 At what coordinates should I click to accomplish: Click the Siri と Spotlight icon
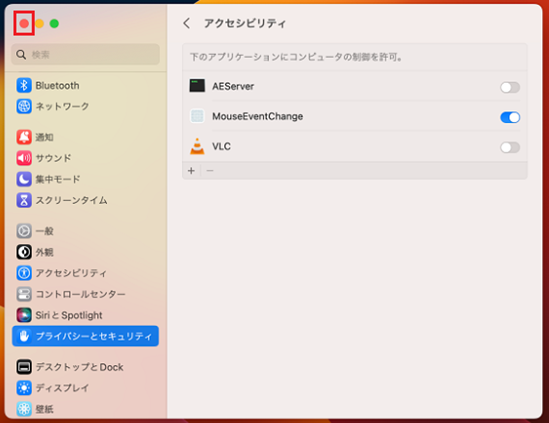(24, 315)
